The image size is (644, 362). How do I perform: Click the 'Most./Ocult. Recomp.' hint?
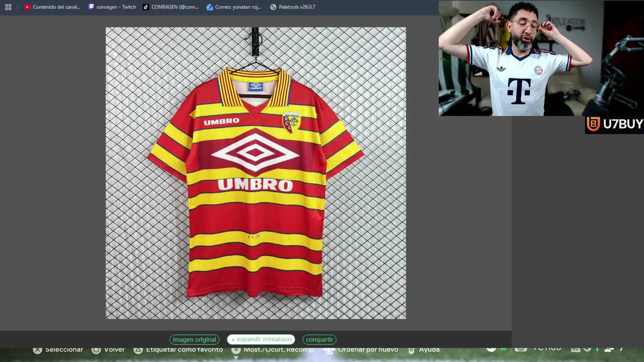(x=272, y=349)
